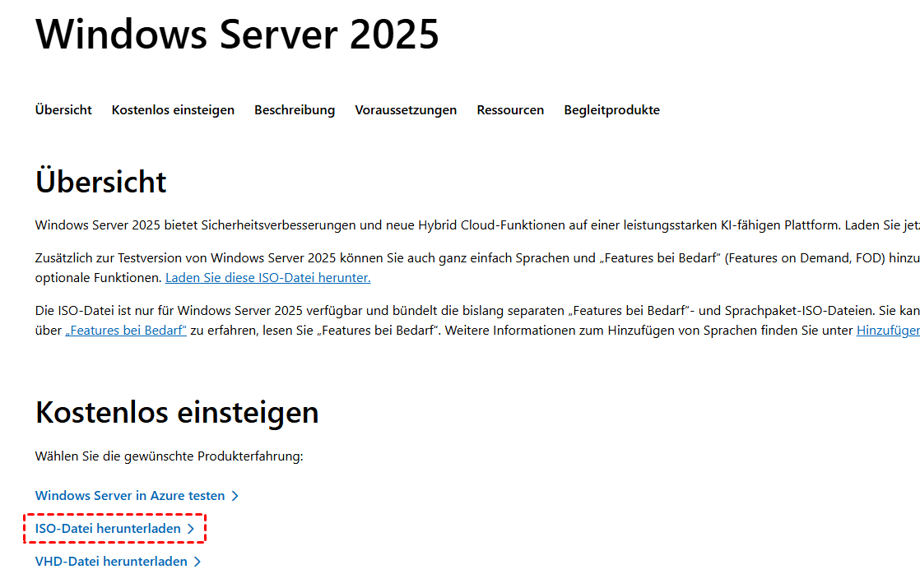The image size is (920, 588).
Task: Open 'Windows Server in Azure testen' link
Action: tap(130, 496)
